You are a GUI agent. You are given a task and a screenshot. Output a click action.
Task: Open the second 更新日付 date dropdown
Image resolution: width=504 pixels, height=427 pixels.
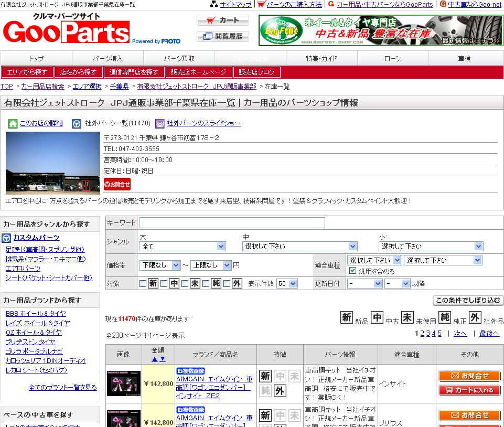tap(398, 284)
